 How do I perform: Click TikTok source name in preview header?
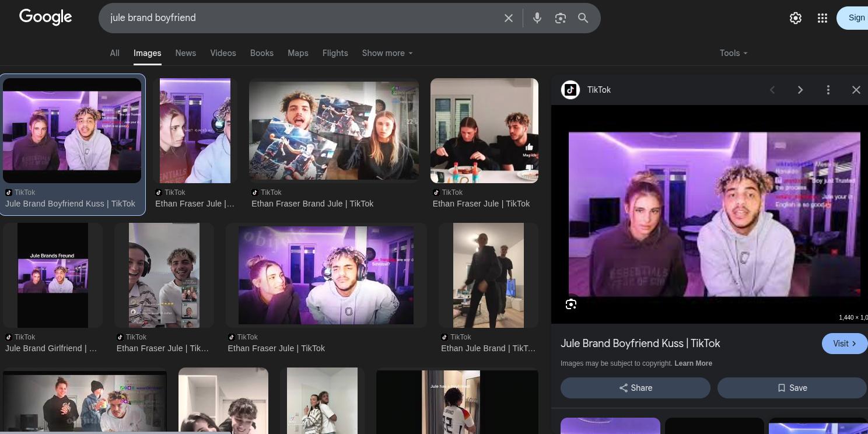599,90
